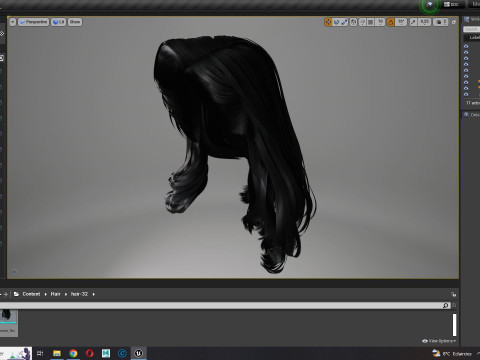Image resolution: width=480 pixels, height=360 pixels.
Task: Open surface snapping options in viewport
Action: pyautogui.click(x=362, y=22)
